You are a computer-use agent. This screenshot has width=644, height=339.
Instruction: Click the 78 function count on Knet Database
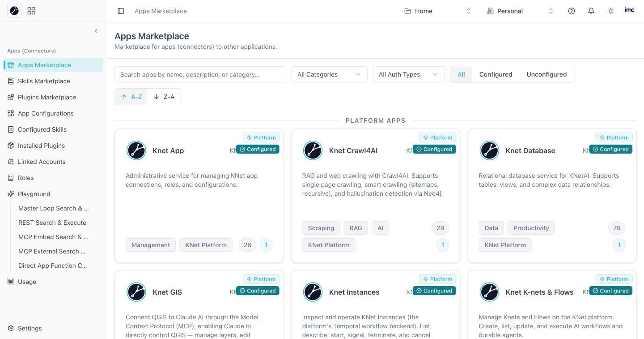click(x=617, y=228)
